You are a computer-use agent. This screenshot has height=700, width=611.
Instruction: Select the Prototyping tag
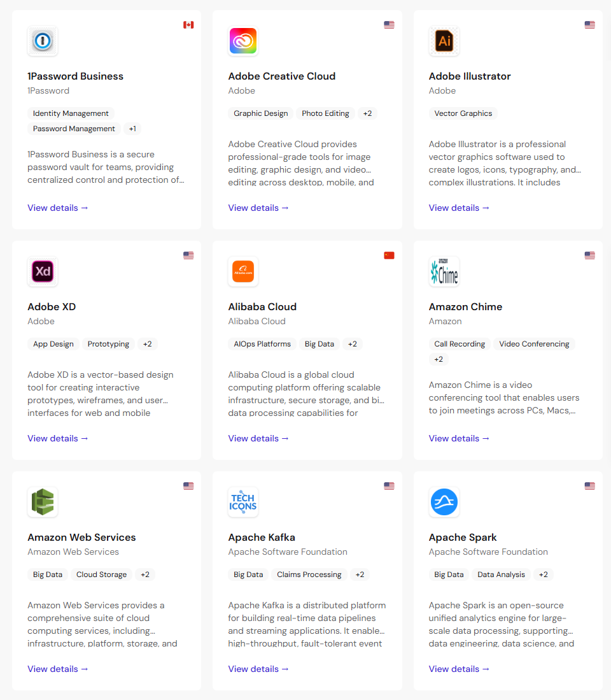[x=108, y=344]
